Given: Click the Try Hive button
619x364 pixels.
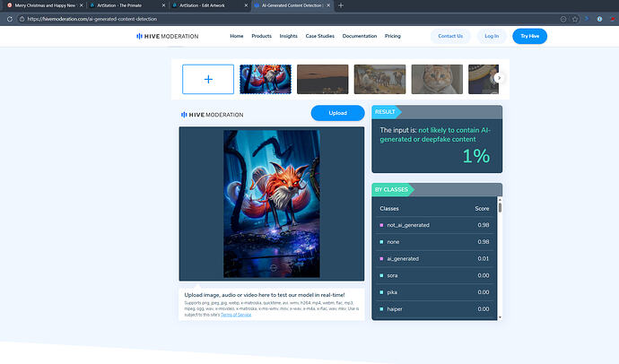Looking at the screenshot, I should tap(530, 36).
